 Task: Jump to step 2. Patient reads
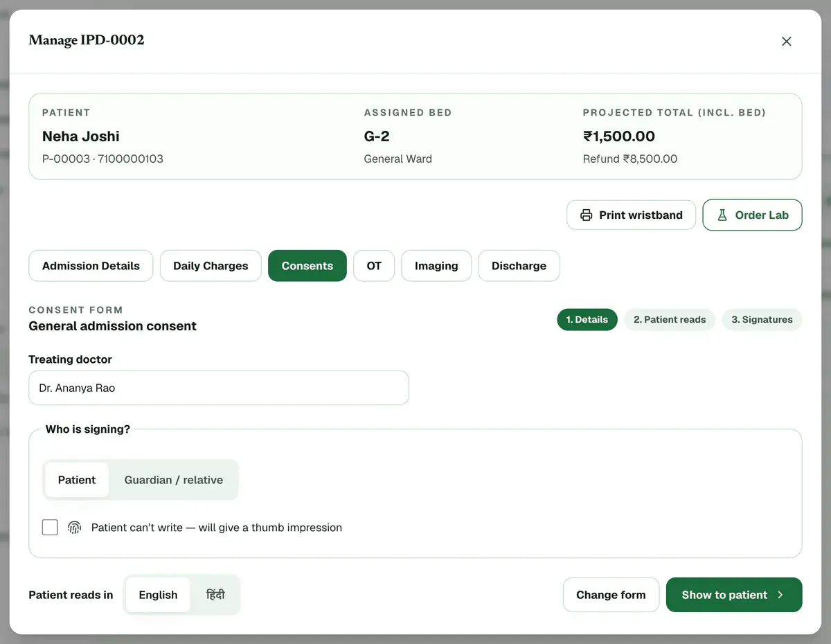pyautogui.click(x=670, y=320)
